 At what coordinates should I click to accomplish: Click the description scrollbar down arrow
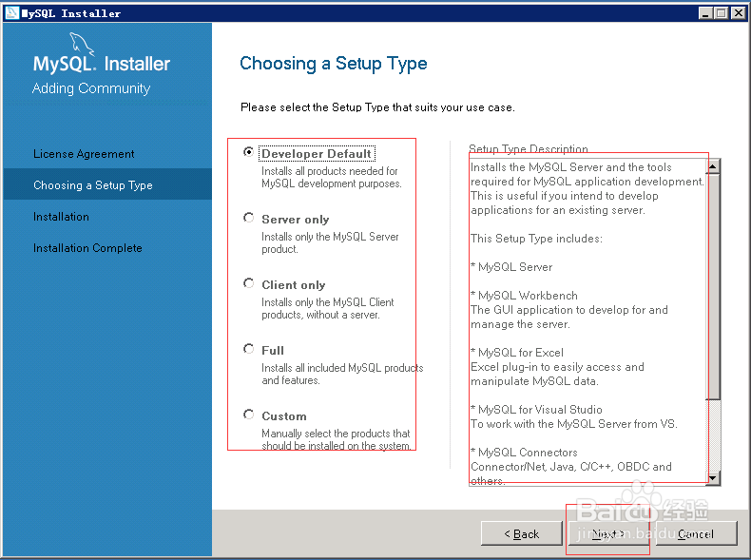[713, 477]
